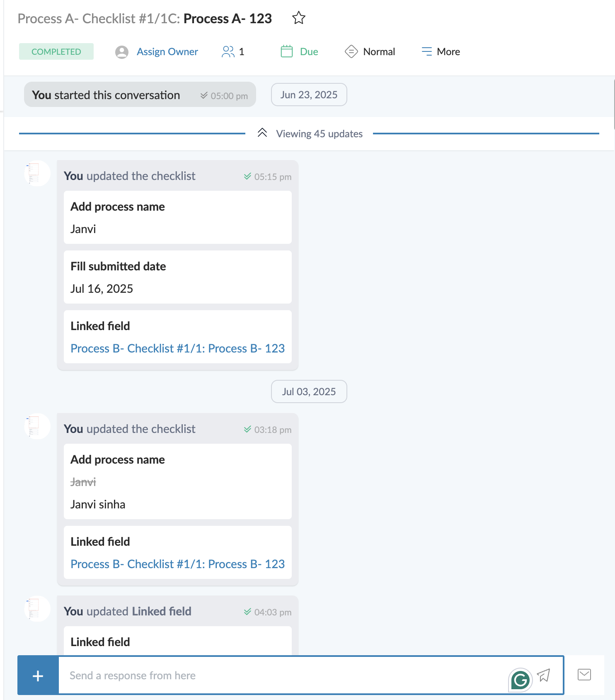Click the Assign Owner avatar icon
The width and height of the screenshot is (615, 700).
[x=122, y=52]
